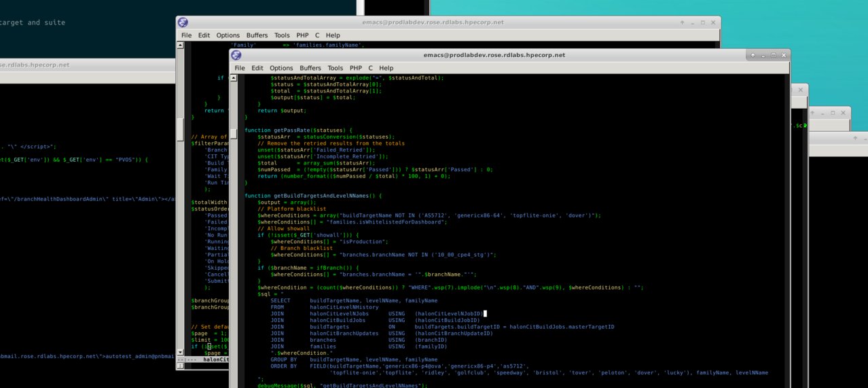Viewport: 868px width, 388px height.
Task: Click the roll-up arrow of front emacs window
Action: click(752, 55)
